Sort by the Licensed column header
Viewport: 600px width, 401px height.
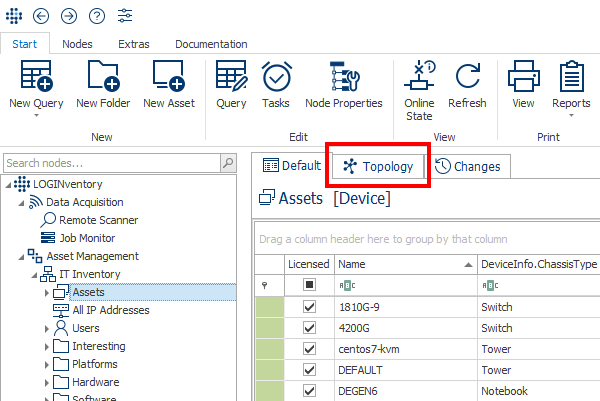309,264
